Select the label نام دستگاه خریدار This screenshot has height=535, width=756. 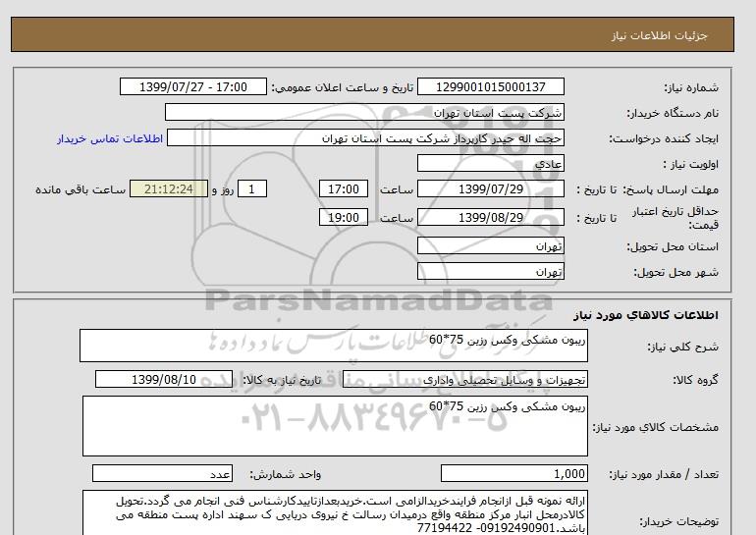click(673, 113)
